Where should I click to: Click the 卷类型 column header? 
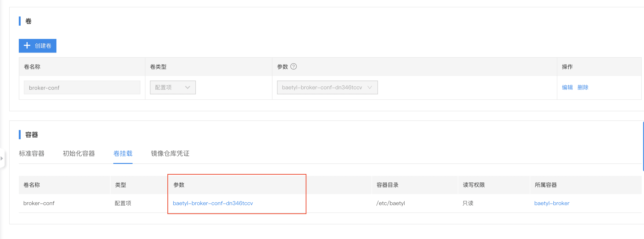coord(158,67)
